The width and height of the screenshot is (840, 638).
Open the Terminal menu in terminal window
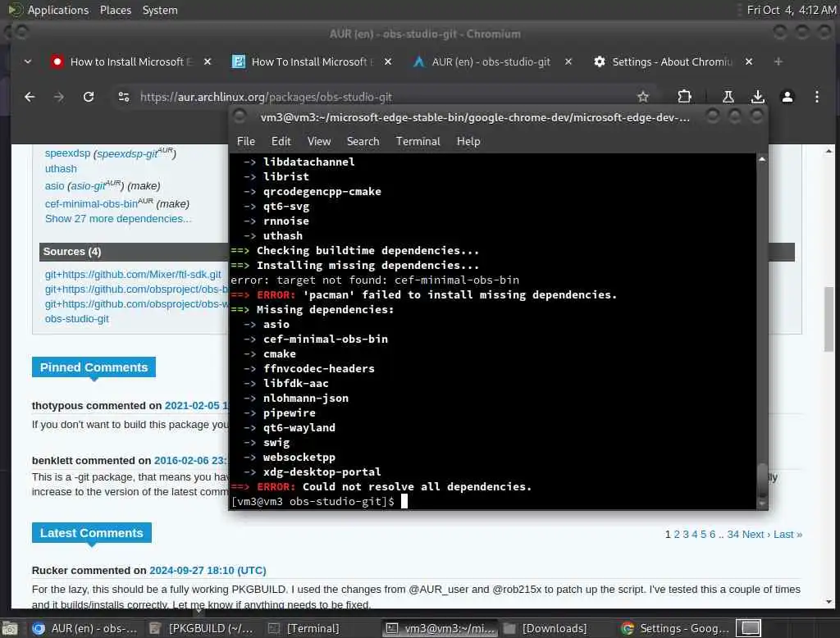click(x=418, y=141)
